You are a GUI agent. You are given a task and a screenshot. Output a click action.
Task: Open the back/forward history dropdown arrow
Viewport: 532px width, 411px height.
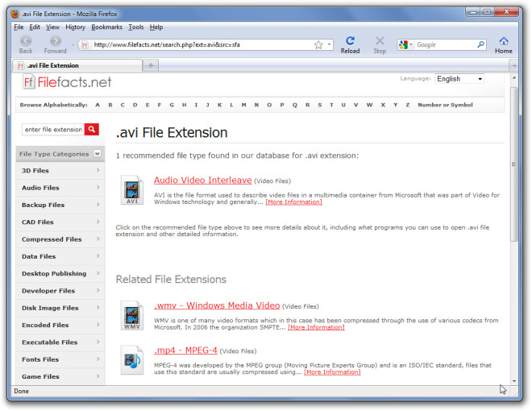tap(73, 44)
